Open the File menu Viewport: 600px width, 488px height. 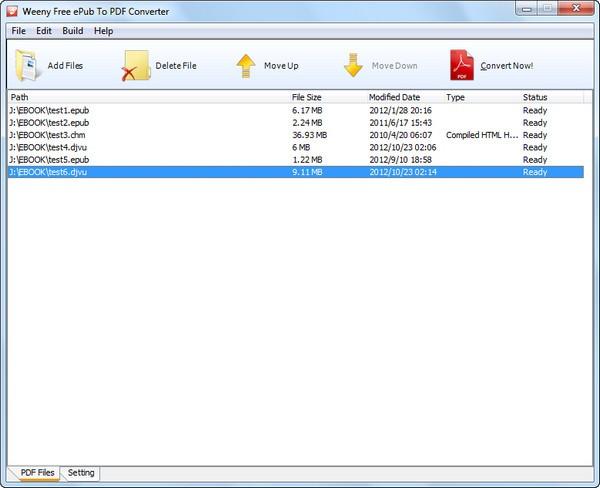pyautogui.click(x=18, y=31)
